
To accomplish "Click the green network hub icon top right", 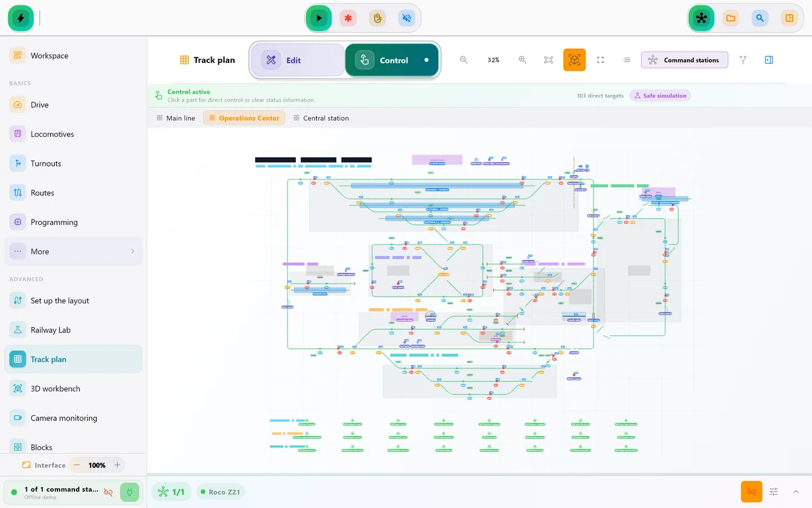I will pos(701,18).
